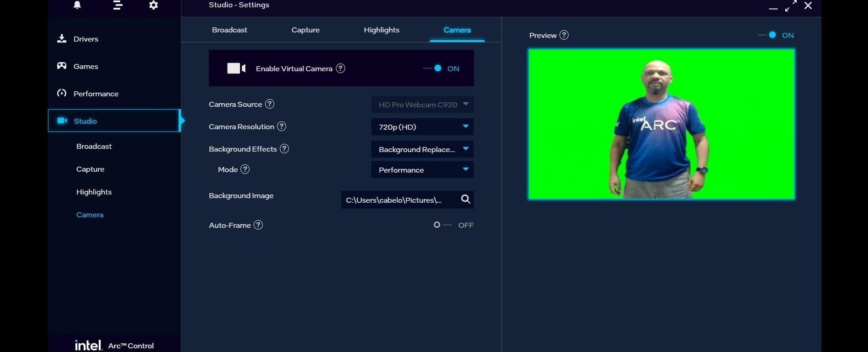Open the Camera Resolution dropdown
The width and height of the screenshot is (868, 352).
point(422,127)
